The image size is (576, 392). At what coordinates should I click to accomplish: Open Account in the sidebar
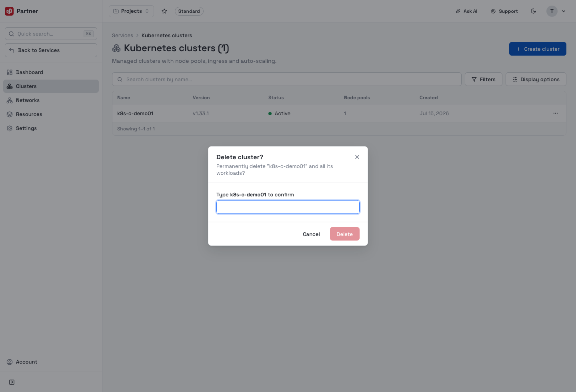[x=51, y=362]
